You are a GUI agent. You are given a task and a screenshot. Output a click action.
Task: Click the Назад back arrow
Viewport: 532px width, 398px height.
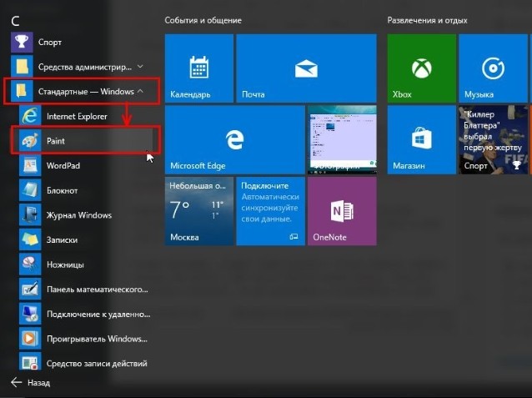point(17,382)
